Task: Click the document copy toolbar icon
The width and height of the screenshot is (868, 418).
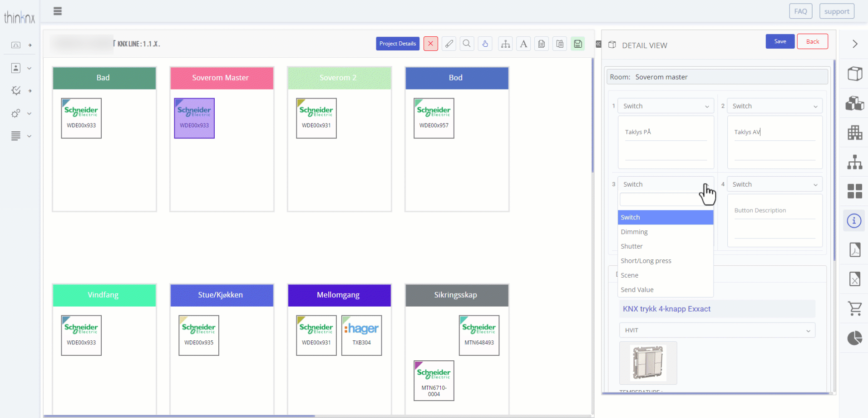Action: coord(542,44)
